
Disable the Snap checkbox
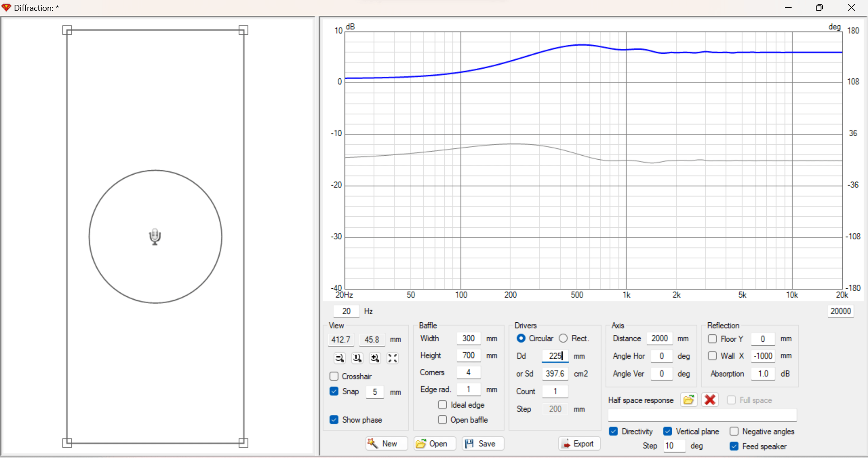(334, 391)
